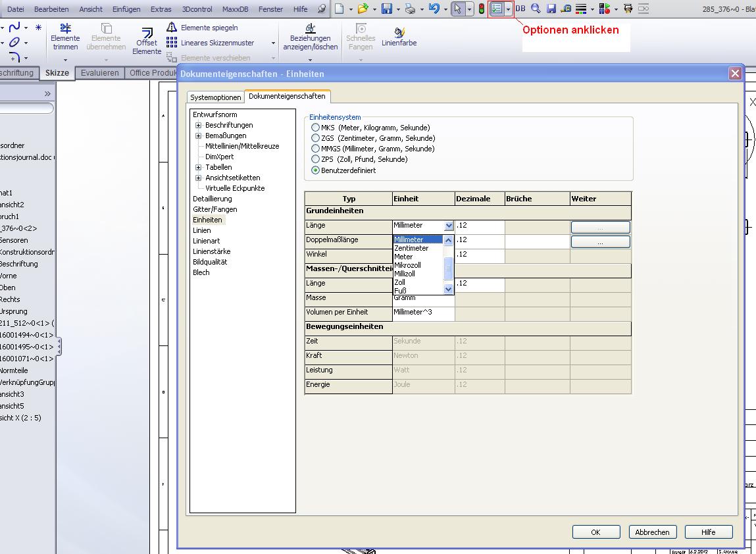Click Elemente spiegeln tool
Screen dimensions: 756x554
click(x=202, y=28)
